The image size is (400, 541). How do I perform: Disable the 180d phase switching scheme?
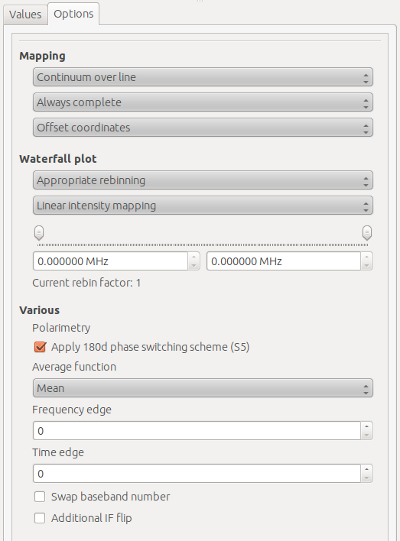(40, 347)
